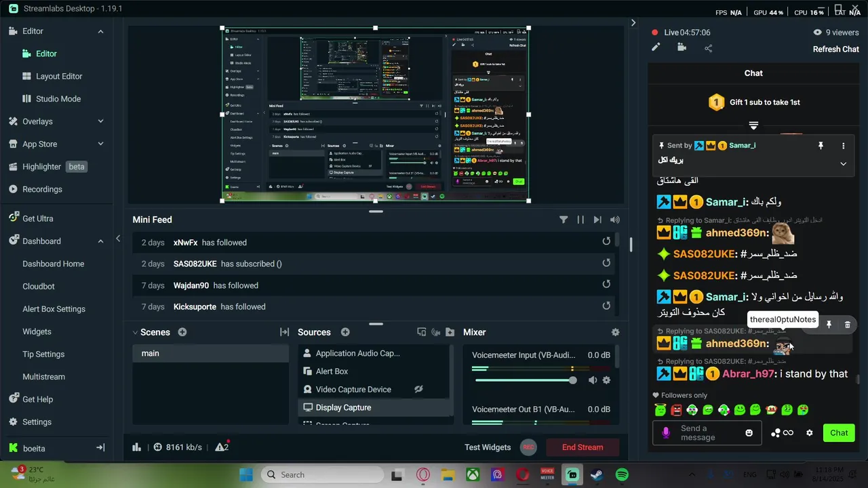
Task: Click the Send a message input field
Action: click(x=706, y=433)
